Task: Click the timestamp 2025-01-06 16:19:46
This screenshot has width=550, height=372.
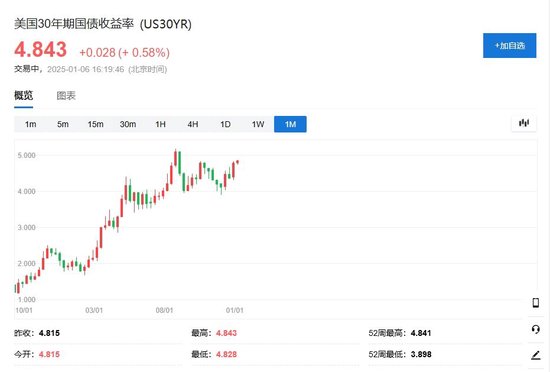Action: [x=86, y=69]
